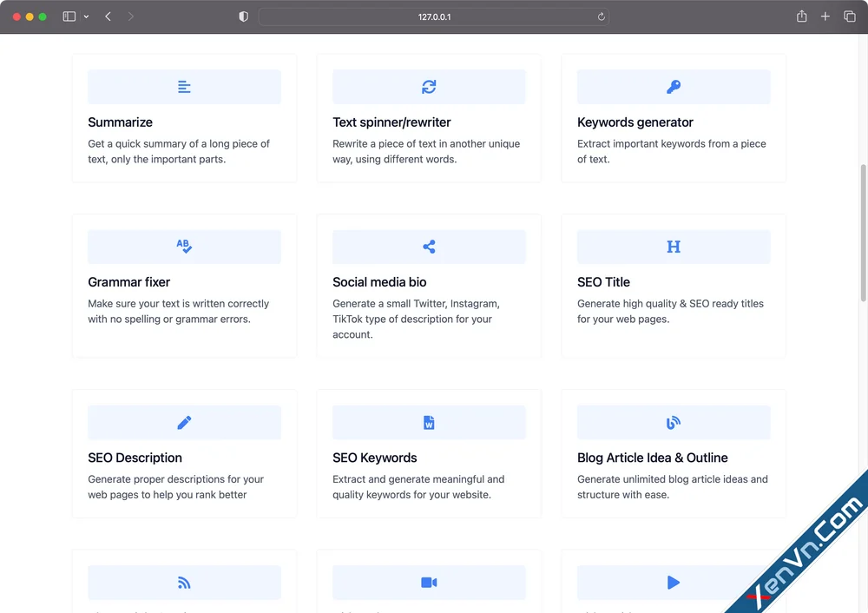Click the Summarize tool icon

click(183, 86)
